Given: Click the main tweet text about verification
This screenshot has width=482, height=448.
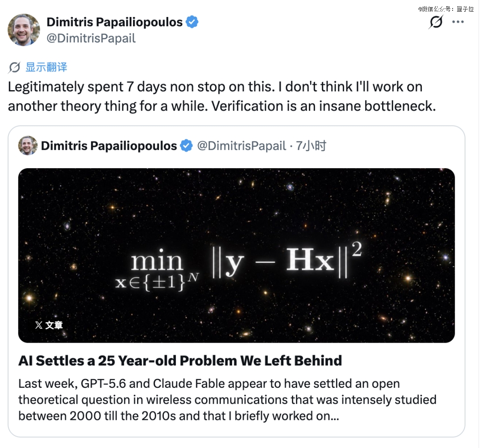Looking at the screenshot, I should [x=222, y=96].
